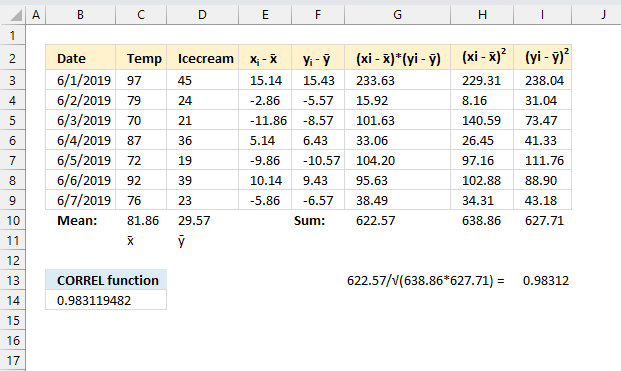Click the formula text 622.57/√(638.86*627.71) =

click(426, 280)
